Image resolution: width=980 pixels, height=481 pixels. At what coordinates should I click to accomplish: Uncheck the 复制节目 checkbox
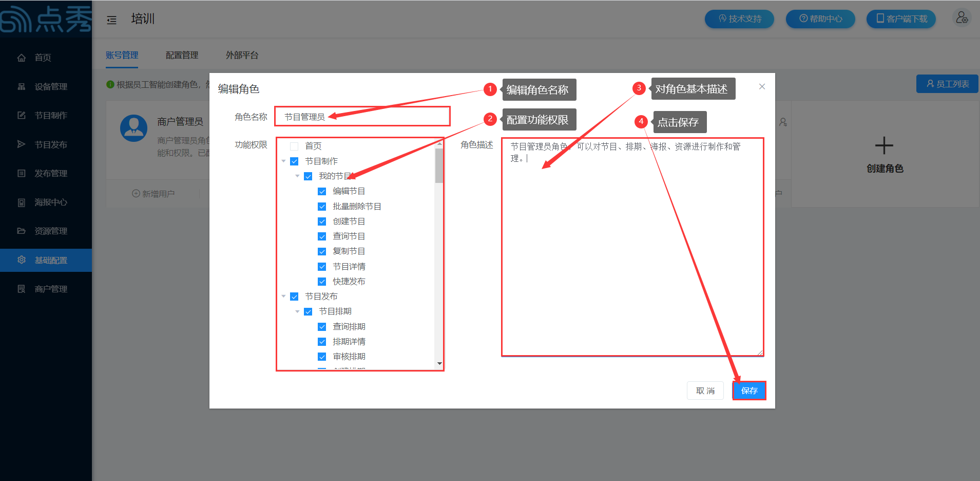click(x=322, y=252)
